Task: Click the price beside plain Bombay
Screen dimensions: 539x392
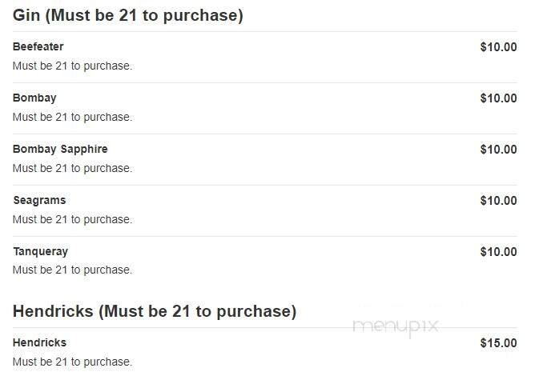Action: pyautogui.click(x=498, y=98)
